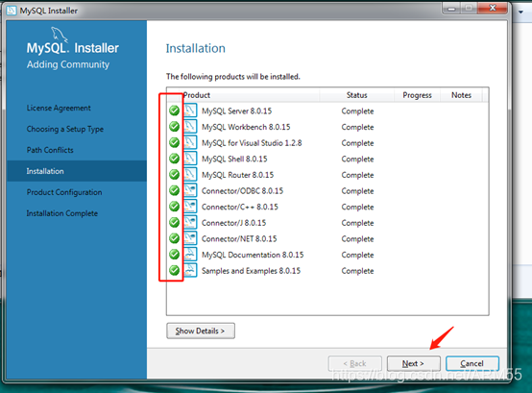Select the MySQL Documentation 8.0.15 row text
Screen dimensions: 532x393
point(253,255)
